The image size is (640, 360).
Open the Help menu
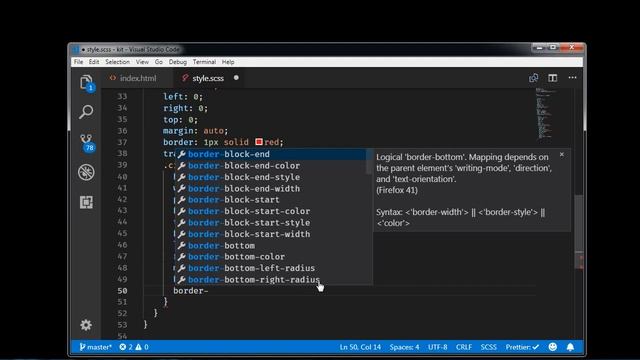(x=228, y=62)
